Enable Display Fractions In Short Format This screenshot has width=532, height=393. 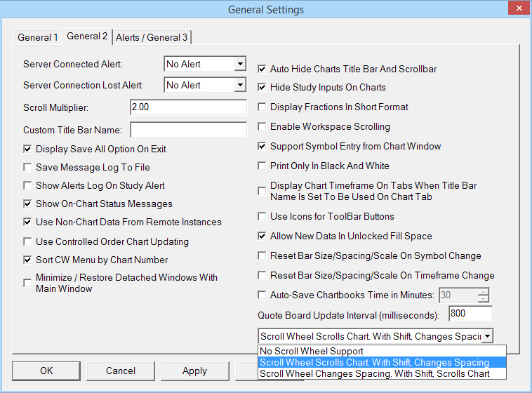coord(262,107)
